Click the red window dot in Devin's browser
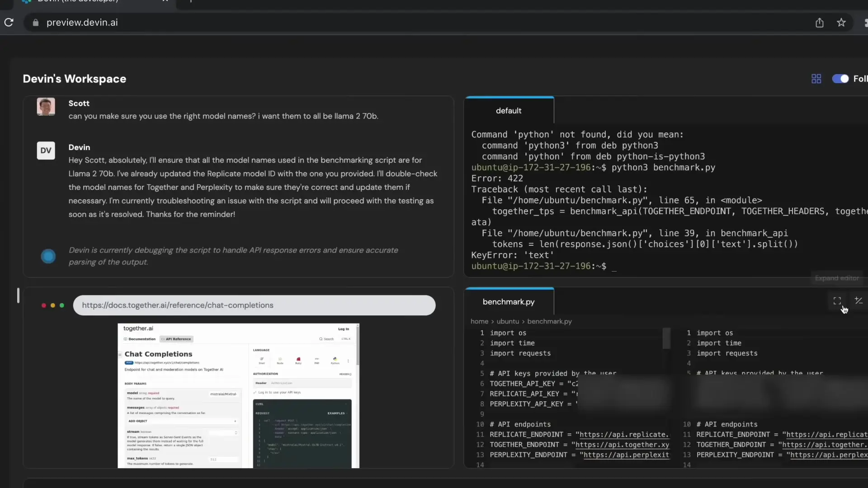This screenshot has width=868, height=488. click(x=44, y=305)
